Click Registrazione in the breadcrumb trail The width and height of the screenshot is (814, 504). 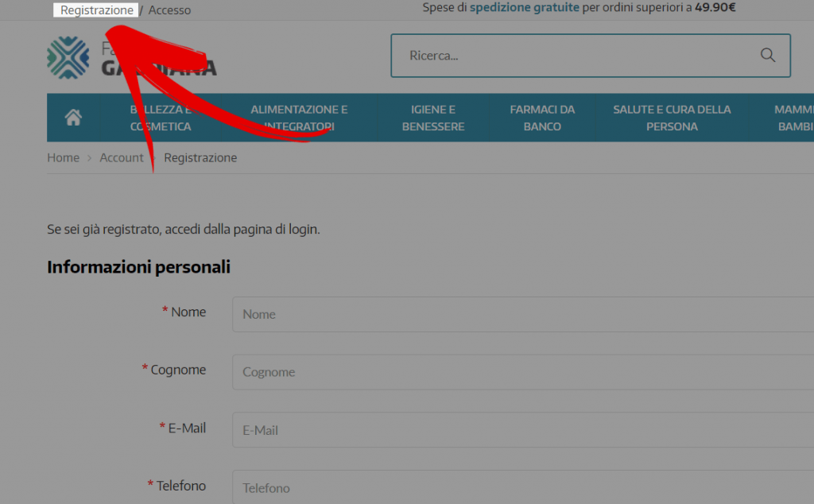pyautogui.click(x=200, y=157)
